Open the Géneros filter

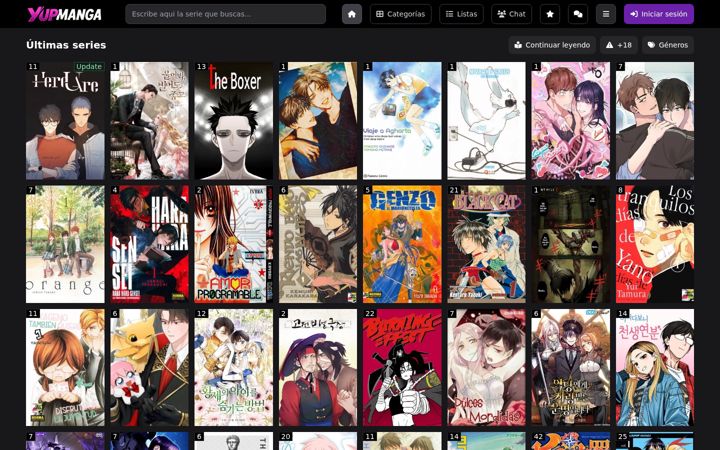[668, 45]
